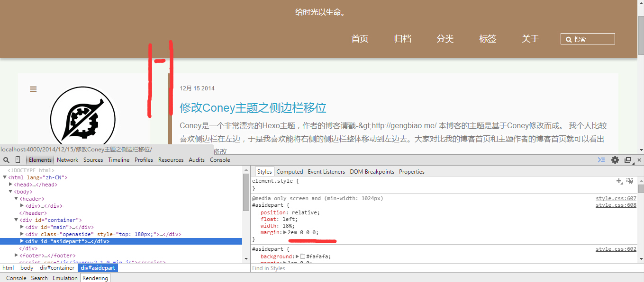Click the Styles pane scrollbar thumb
Image resolution: width=644 pixels, height=282 pixels.
coord(641,189)
